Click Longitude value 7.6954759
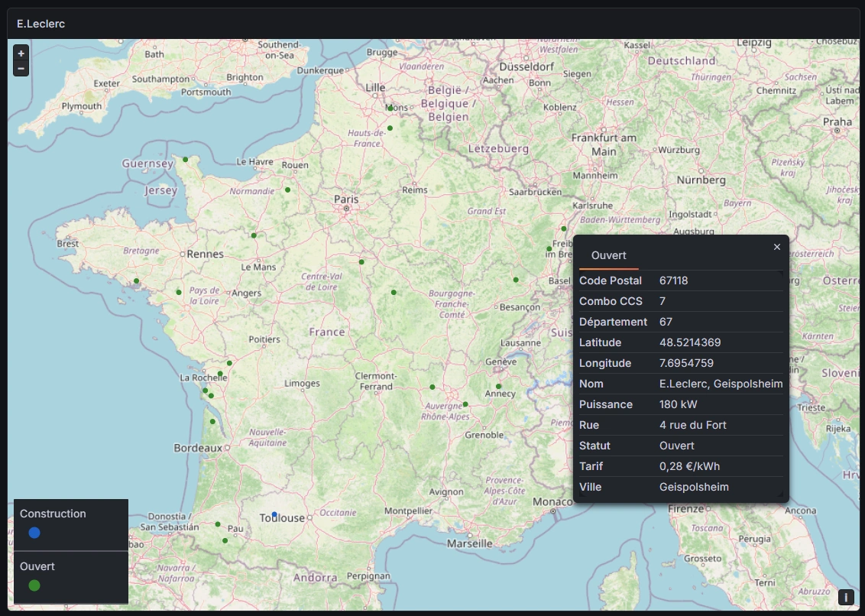Image resolution: width=865 pixels, height=616 pixels. pos(686,363)
